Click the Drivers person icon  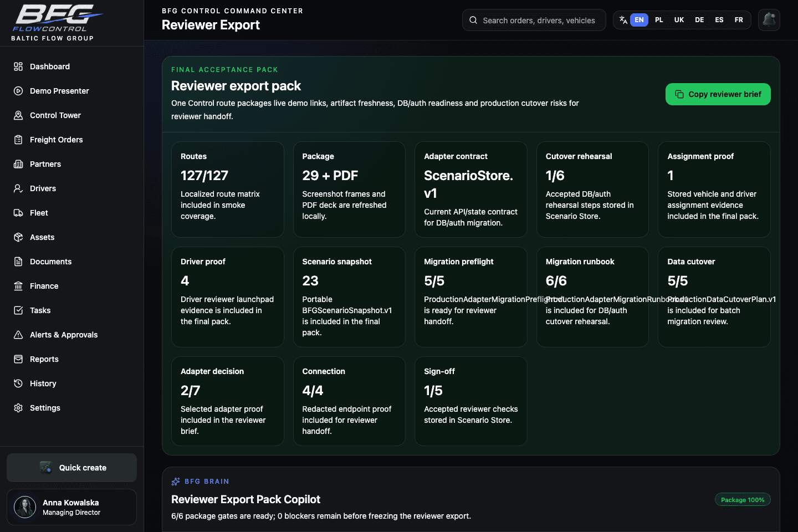[18, 188]
